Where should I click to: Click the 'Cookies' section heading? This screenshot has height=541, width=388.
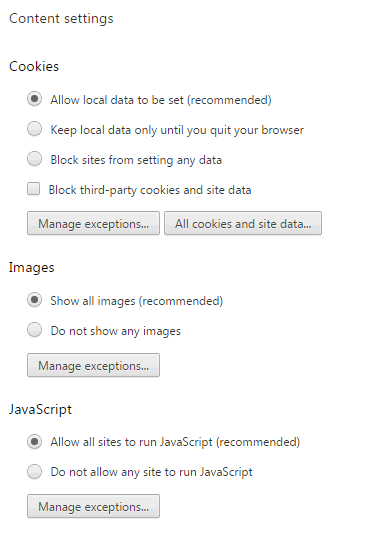pos(34,66)
